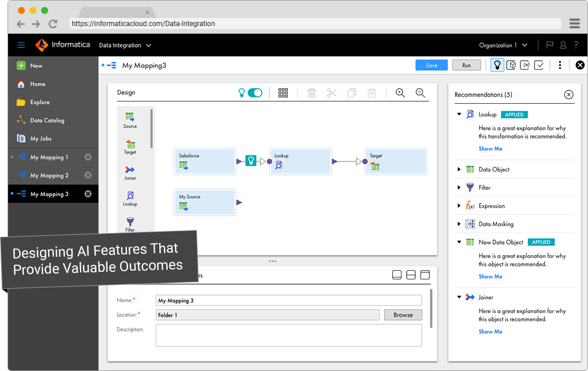Open the hamburger navigation menu in Informatica header
This screenshot has width=588, height=371.
[21, 45]
